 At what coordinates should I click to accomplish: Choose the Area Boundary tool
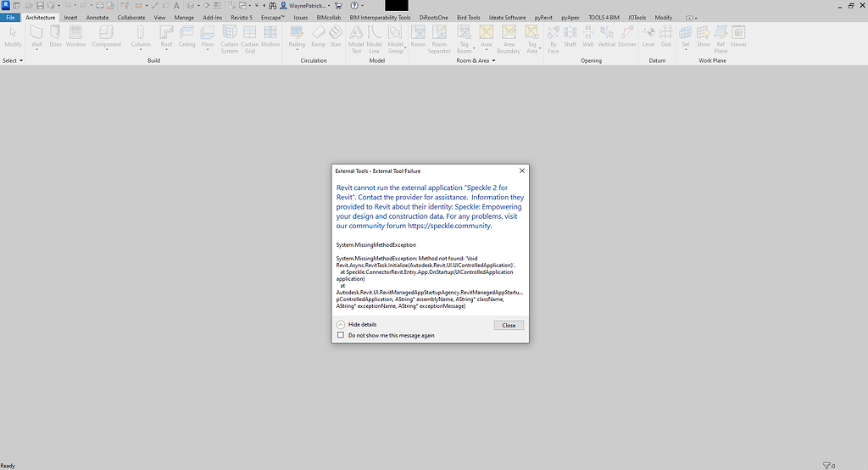pyautogui.click(x=509, y=39)
